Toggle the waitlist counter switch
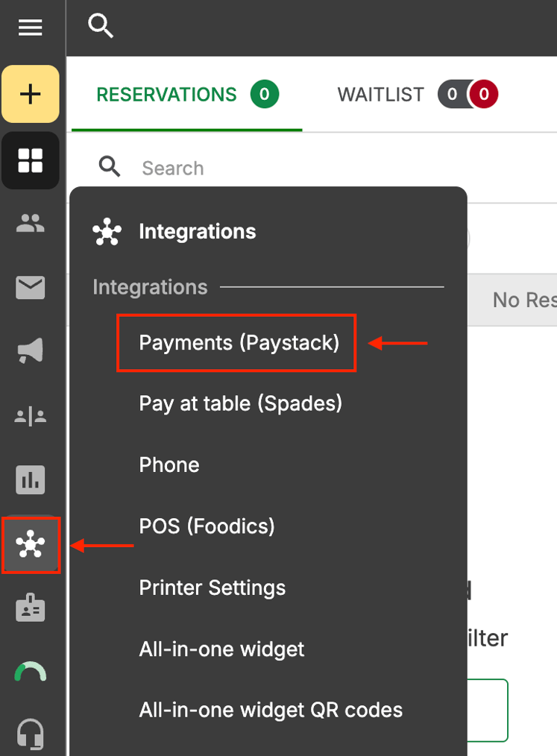Image resolution: width=557 pixels, height=756 pixels. [468, 95]
